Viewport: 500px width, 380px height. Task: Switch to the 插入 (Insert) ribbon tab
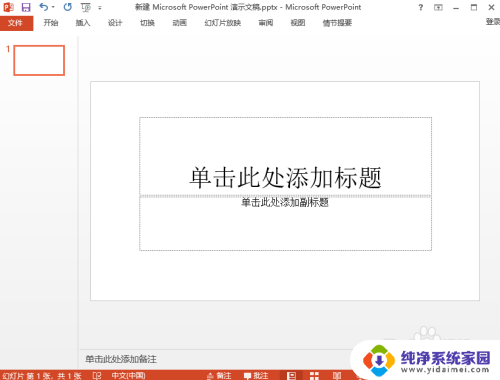pos(83,23)
